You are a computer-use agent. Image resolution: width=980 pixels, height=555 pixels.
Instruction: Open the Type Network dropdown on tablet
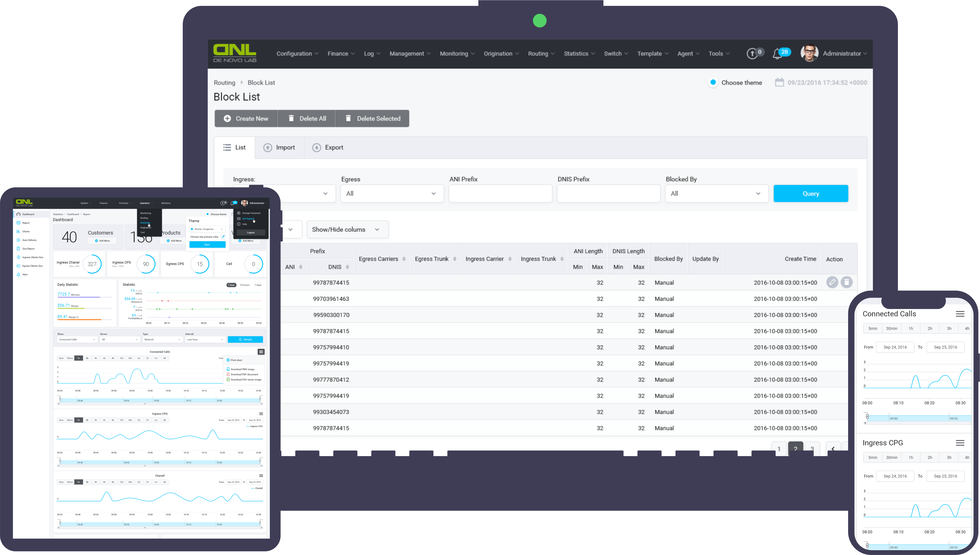(x=163, y=339)
